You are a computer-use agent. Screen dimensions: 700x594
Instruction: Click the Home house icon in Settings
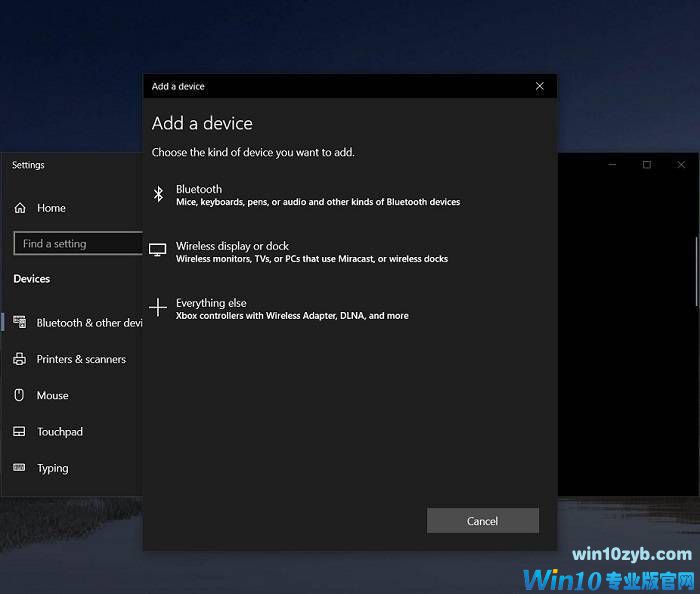click(20, 208)
